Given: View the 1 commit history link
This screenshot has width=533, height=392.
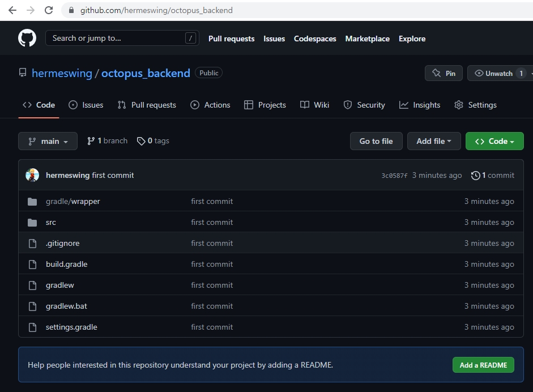Looking at the screenshot, I should [x=493, y=175].
